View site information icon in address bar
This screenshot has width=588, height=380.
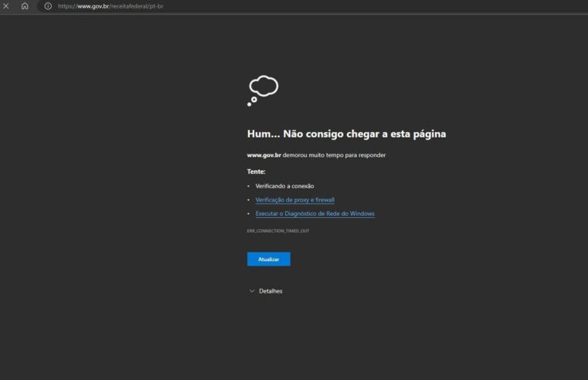pos(48,6)
